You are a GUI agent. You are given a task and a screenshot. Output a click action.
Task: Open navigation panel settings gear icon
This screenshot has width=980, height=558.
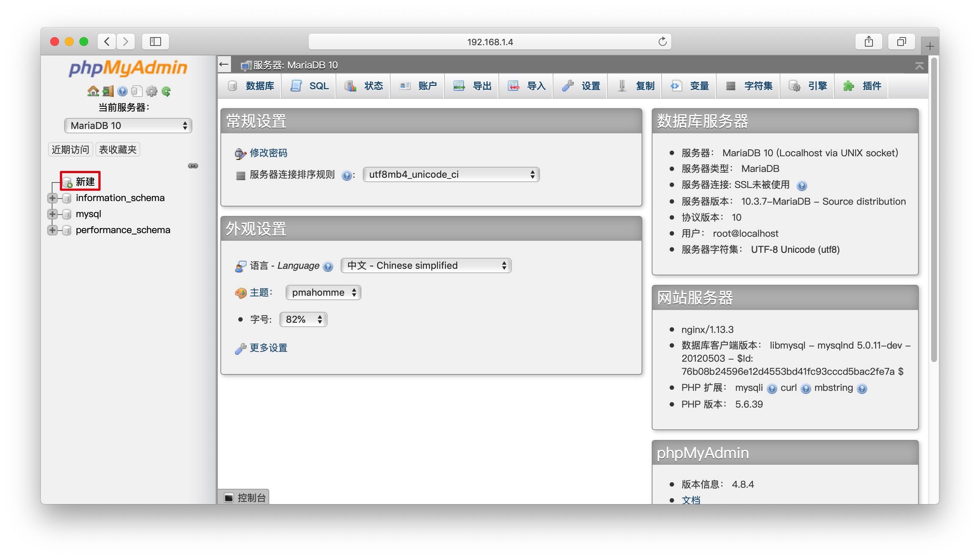pyautogui.click(x=152, y=91)
